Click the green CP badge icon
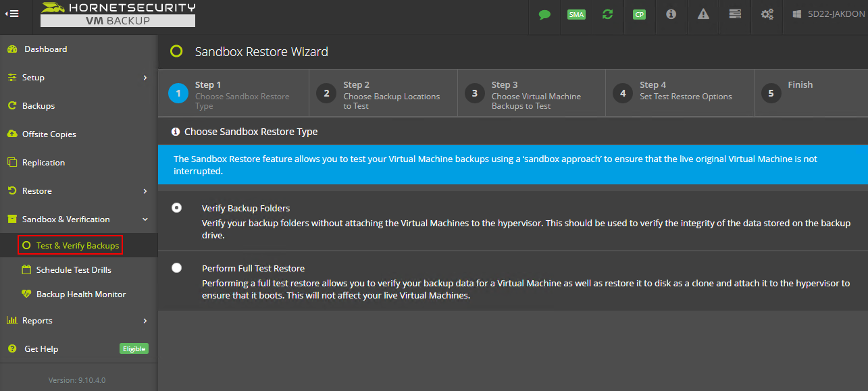 click(x=639, y=14)
